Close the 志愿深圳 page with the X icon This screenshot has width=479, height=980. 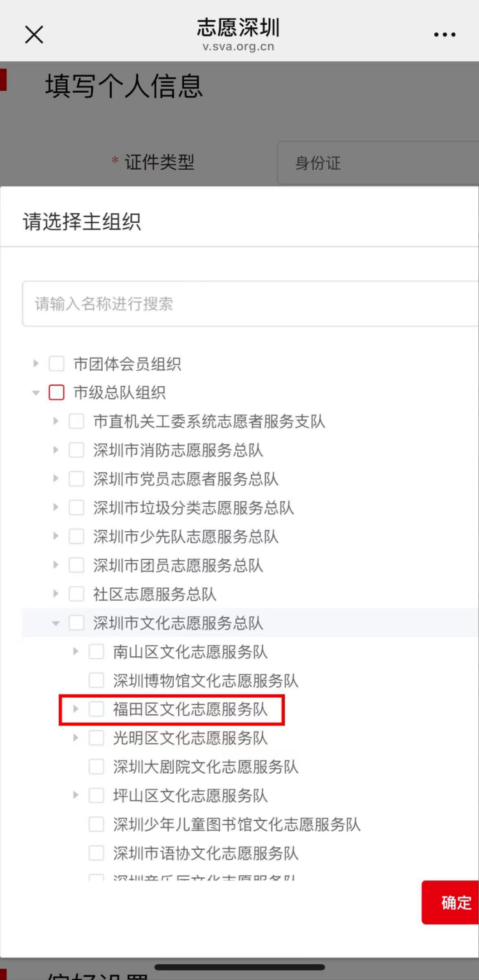[34, 34]
